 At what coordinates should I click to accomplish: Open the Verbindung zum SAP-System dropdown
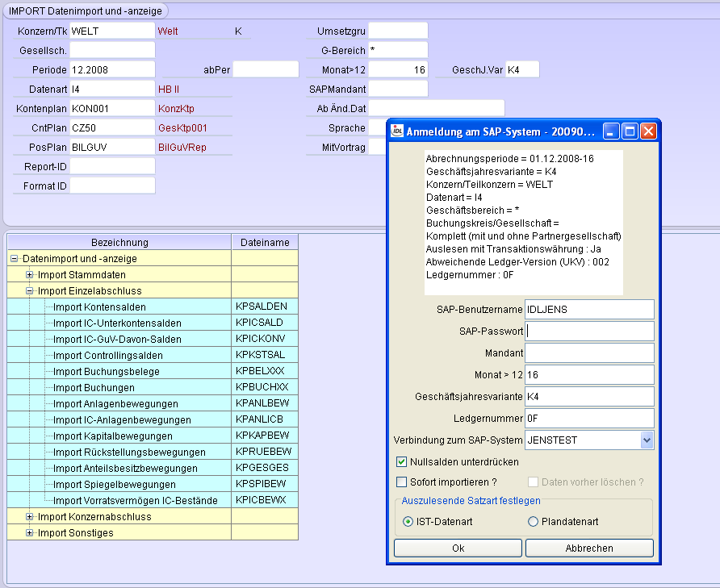click(647, 440)
